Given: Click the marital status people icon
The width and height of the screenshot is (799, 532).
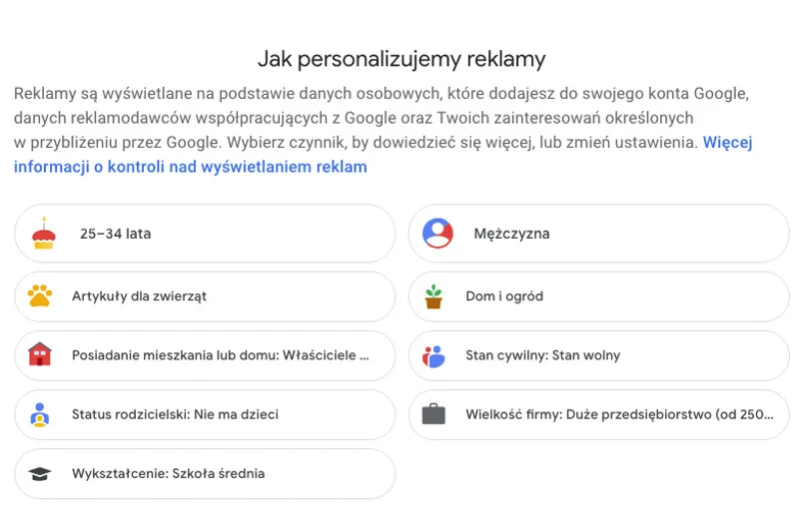Looking at the screenshot, I should point(433,356).
